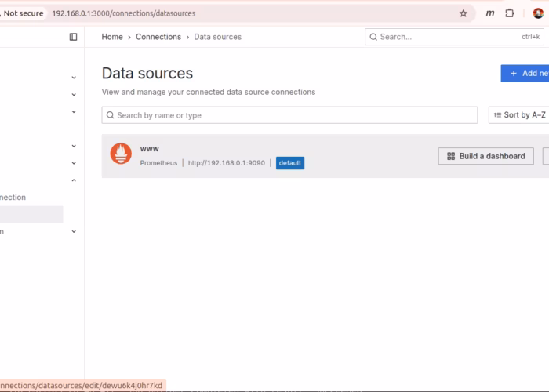Go to Home breadcrumb

coord(112,37)
